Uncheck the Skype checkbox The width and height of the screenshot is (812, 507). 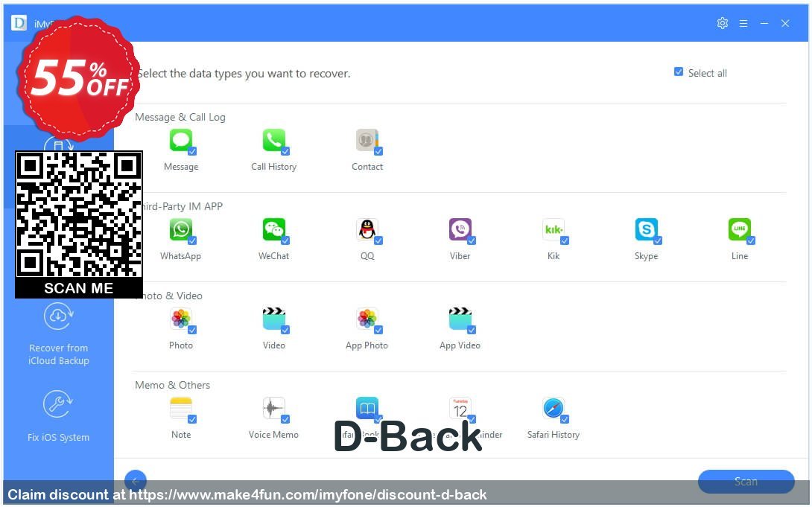point(658,240)
